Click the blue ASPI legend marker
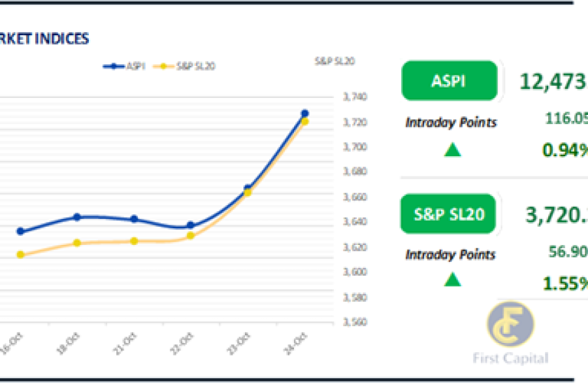 click(114, 66)
